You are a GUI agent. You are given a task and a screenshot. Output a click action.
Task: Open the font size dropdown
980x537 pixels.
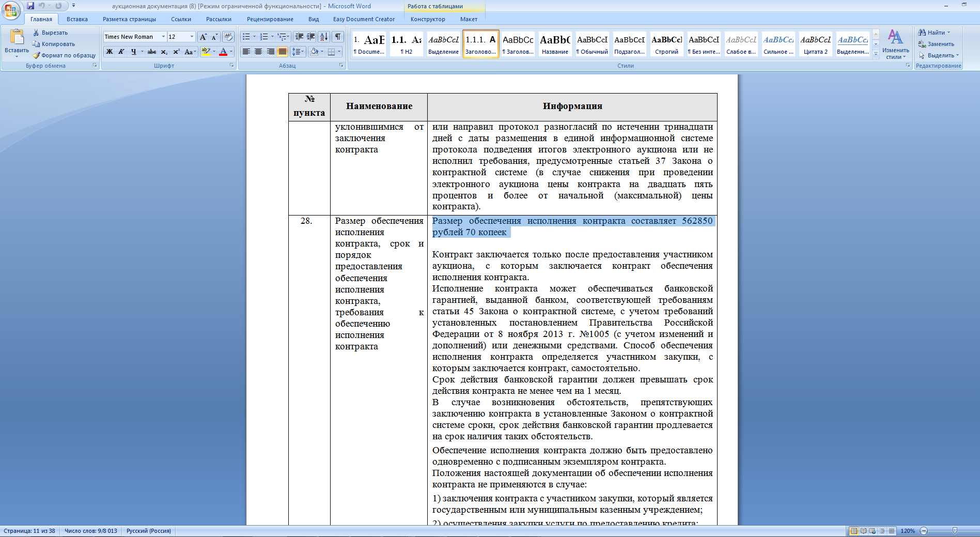click(192, 37)
